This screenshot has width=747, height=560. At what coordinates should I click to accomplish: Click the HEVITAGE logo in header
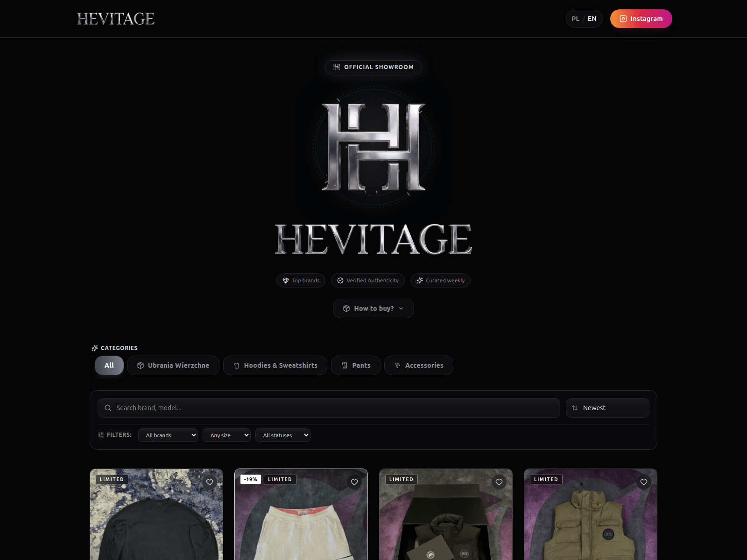tap(116, 19)
